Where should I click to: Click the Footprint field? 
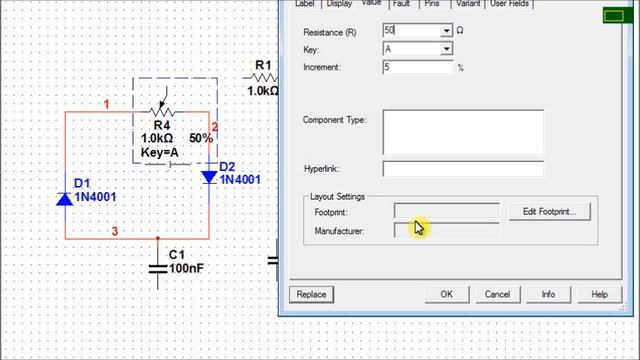coord(447,211)
